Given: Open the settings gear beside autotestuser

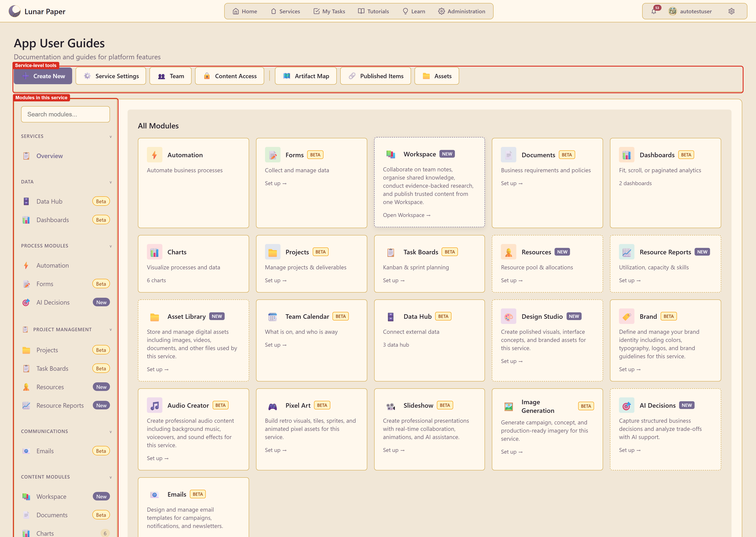Looking at the screenshot, I should (731, 11).
